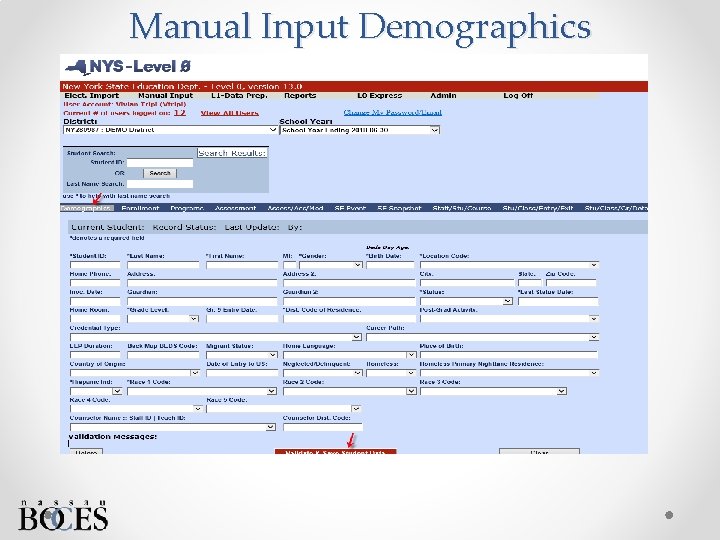720x540 pixels.
Task: Open the Status dropdown
Action: [466, 301]
